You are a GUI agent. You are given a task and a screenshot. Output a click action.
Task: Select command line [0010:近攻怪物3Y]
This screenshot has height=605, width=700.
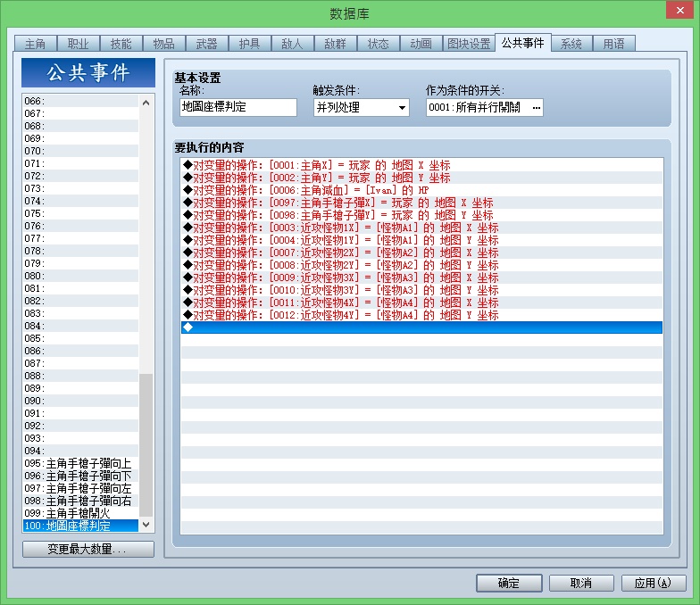pos(421,290)
